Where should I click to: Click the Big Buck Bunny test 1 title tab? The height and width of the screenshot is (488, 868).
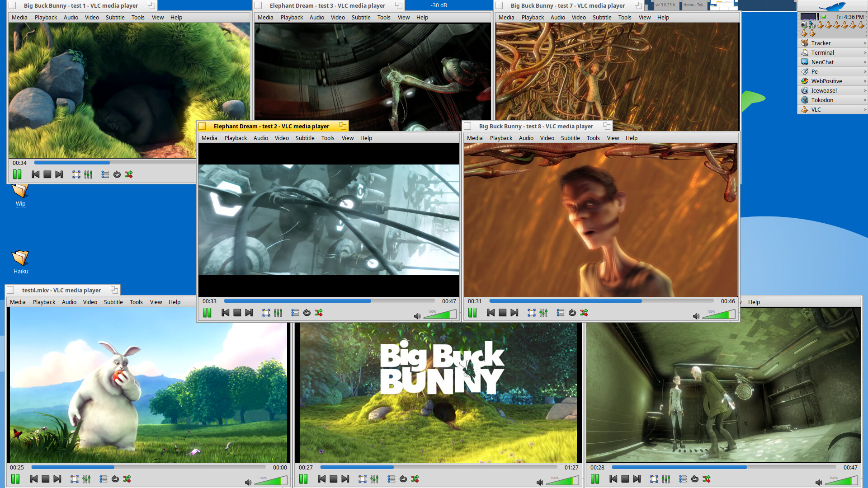click(80, 5)
